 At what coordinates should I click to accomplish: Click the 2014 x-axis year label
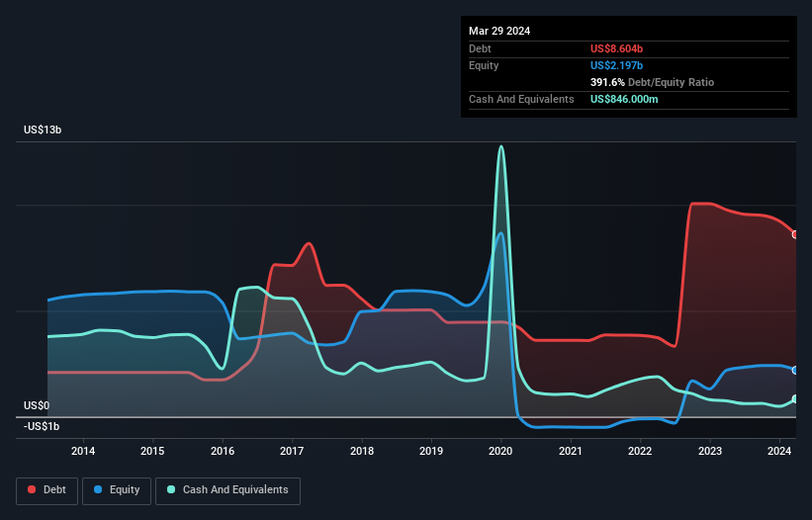point(83,451)
